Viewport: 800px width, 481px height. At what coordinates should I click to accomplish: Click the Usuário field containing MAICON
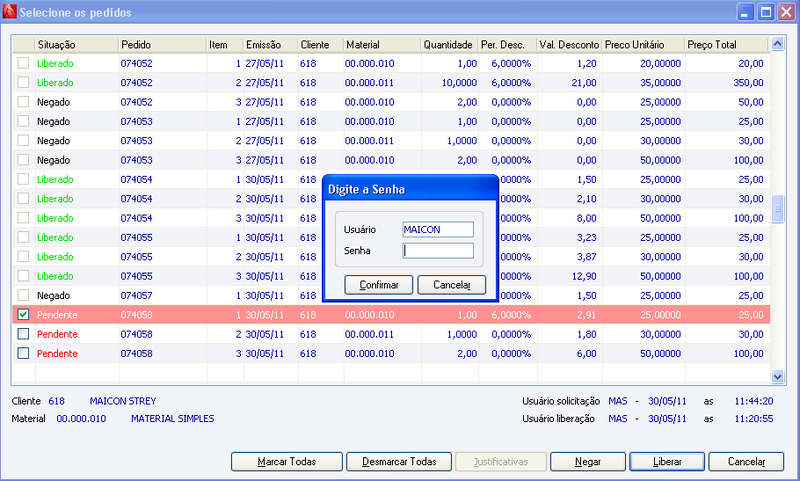(x=438, y=230)
